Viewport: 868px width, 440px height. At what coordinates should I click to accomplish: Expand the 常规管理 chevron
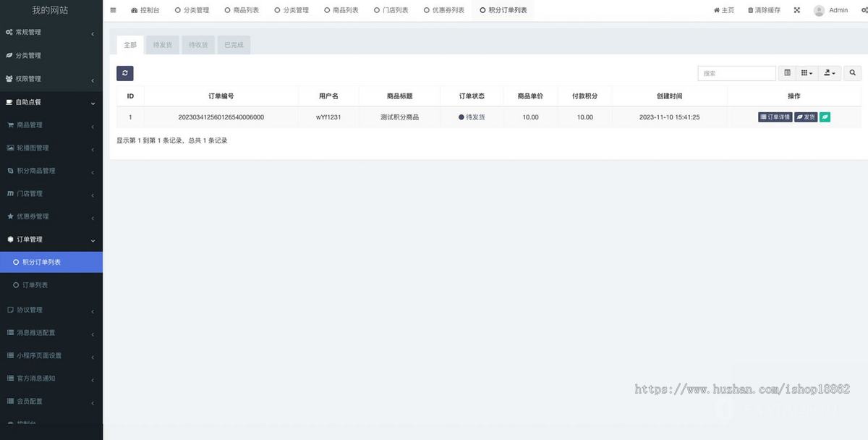pyautogui.click(x=93, y=34)
